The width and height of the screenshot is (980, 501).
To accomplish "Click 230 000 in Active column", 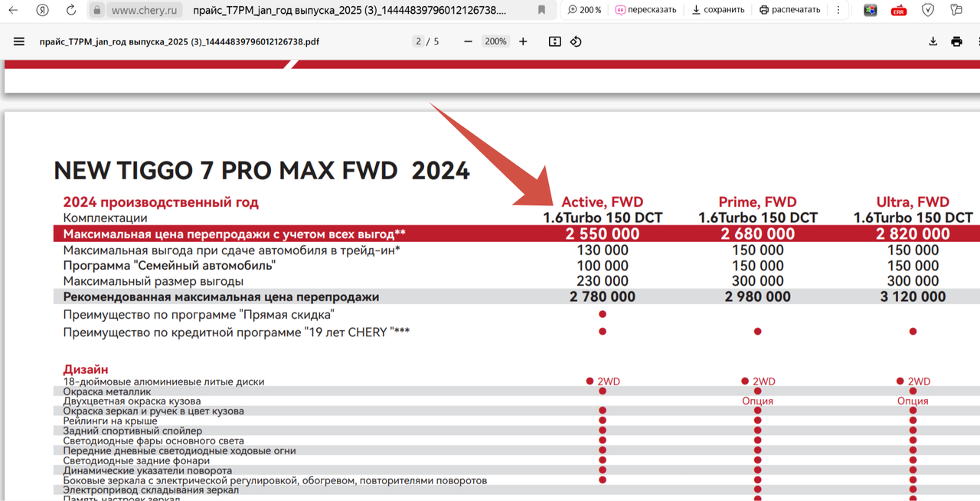I will (x=603, y=281).
